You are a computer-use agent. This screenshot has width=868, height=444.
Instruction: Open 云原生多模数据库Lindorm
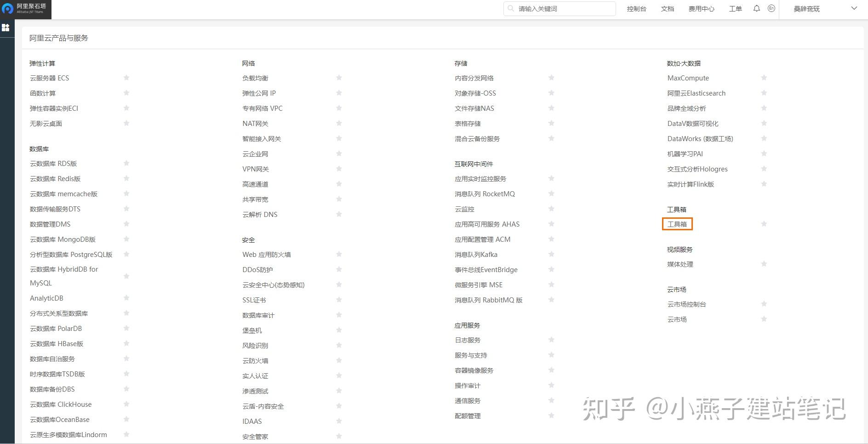tap(69, 435)
